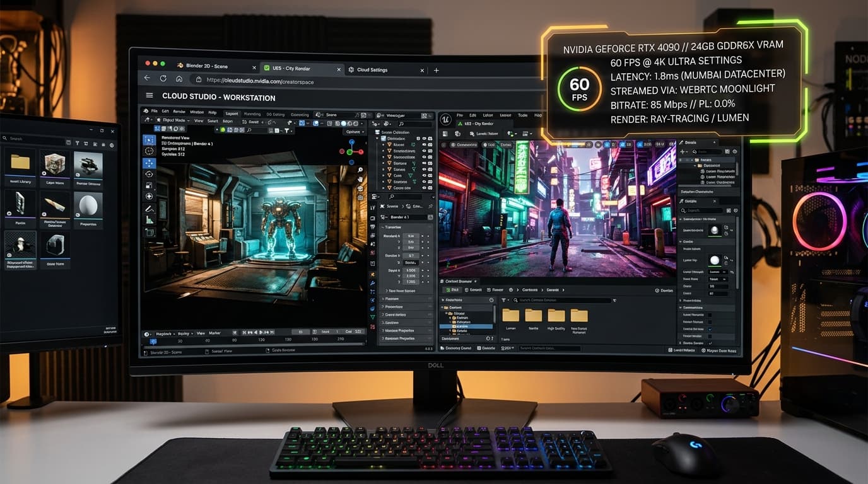Click the browser home icon
This screenshot has width=868, height=484.
pyautogui.click(x=179, y=79)
